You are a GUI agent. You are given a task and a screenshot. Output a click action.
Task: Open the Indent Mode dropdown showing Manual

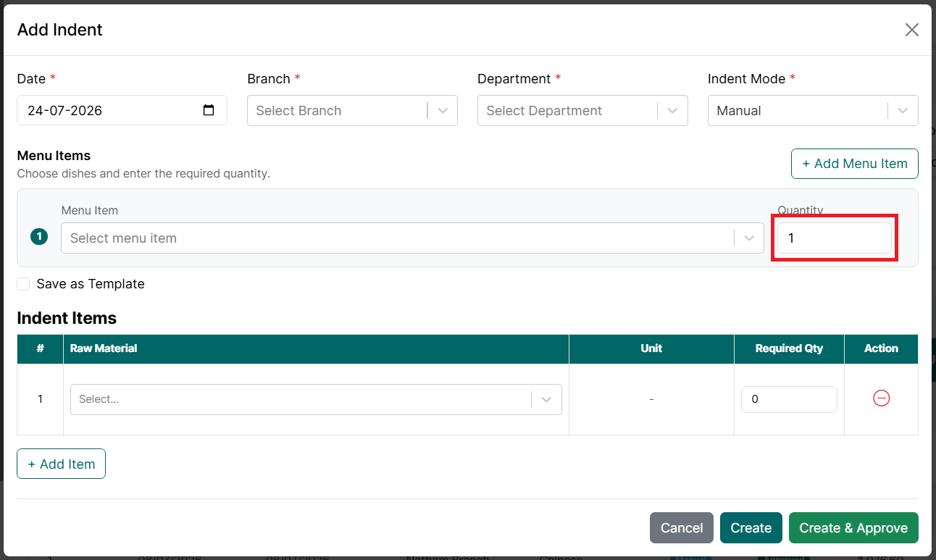click(x=813, y=110)
